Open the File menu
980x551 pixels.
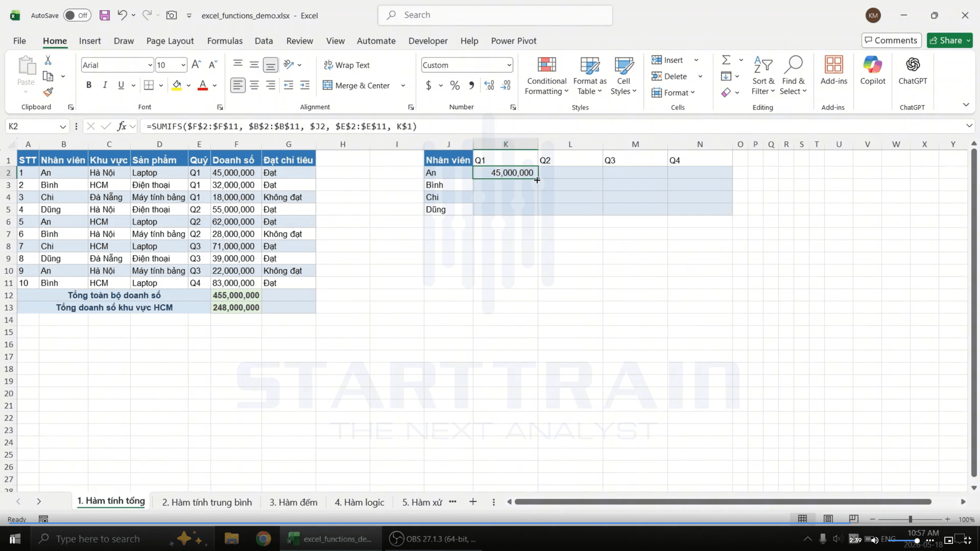19,41
